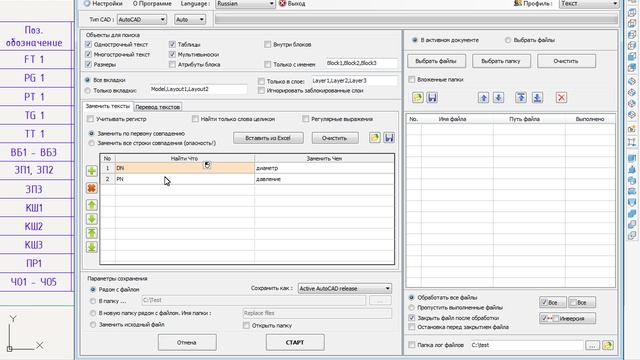Open Language dropdown showing Russian

tap(245, 4)
